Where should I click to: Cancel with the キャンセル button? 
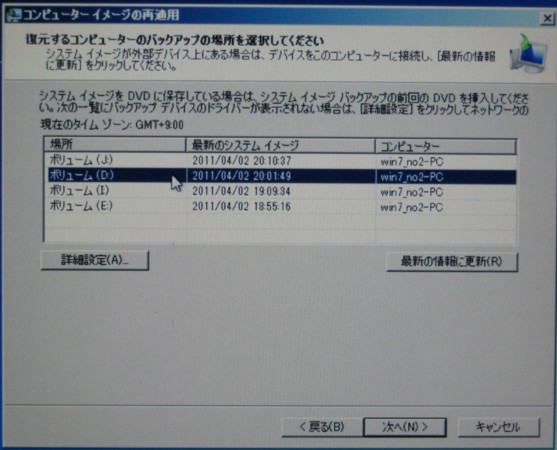click(x=499, y=427)
